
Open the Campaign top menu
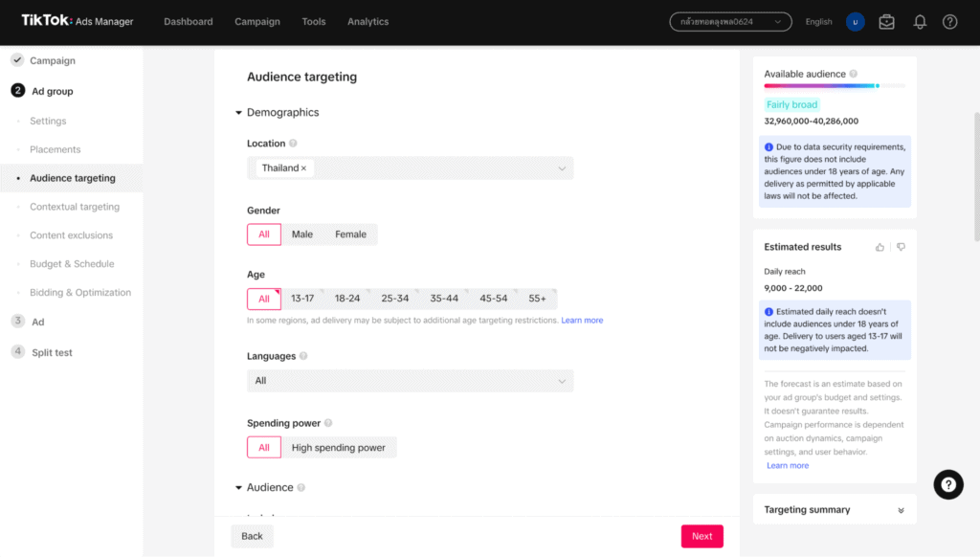(x=256, y=22)
